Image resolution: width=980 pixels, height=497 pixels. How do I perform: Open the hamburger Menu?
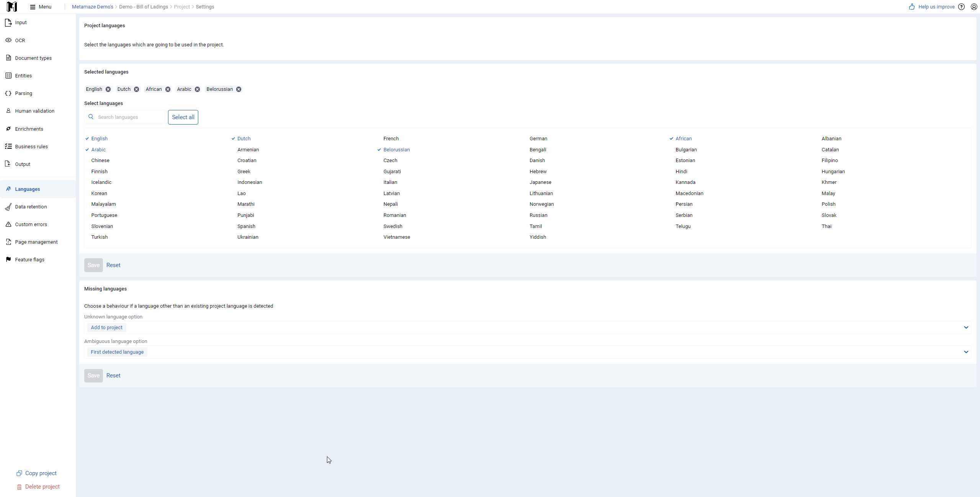click(41, 7)
